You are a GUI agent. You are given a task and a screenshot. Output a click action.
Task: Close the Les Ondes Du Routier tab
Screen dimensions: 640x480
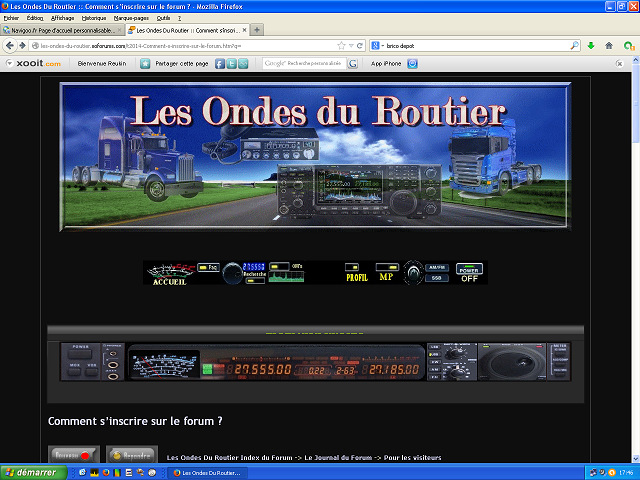tap(244, 30)
